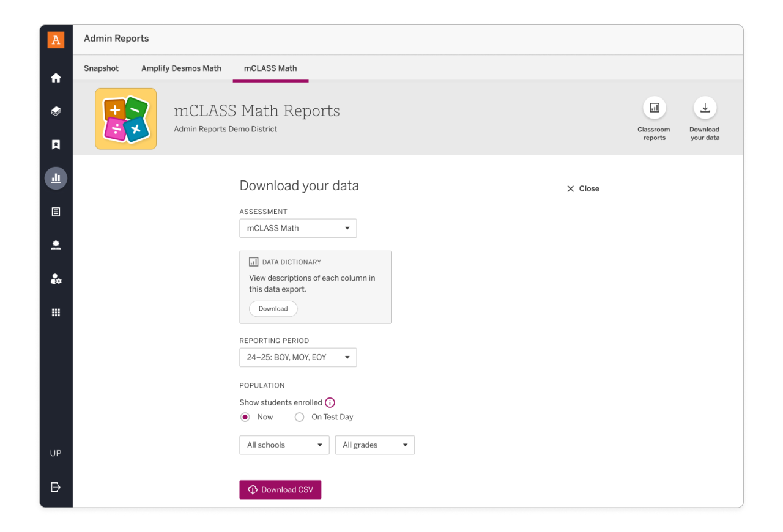The height and width of the screenshot is (532, 783).
Task: Switch to the Snapshot tab
Action: click(x=101, y=68)
